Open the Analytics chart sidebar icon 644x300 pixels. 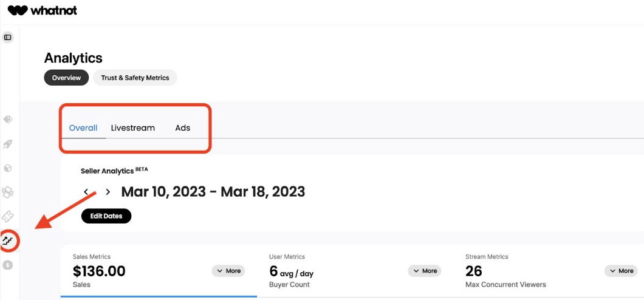(8, 240)
